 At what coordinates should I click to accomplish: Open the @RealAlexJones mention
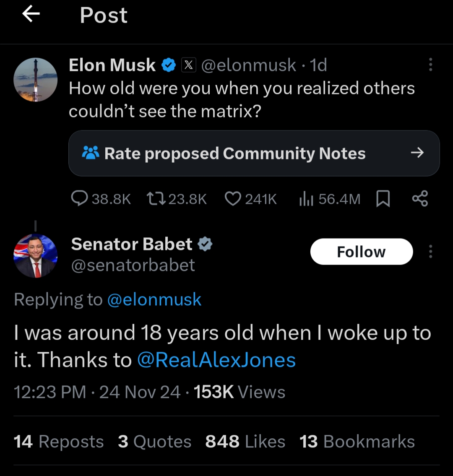216,360
